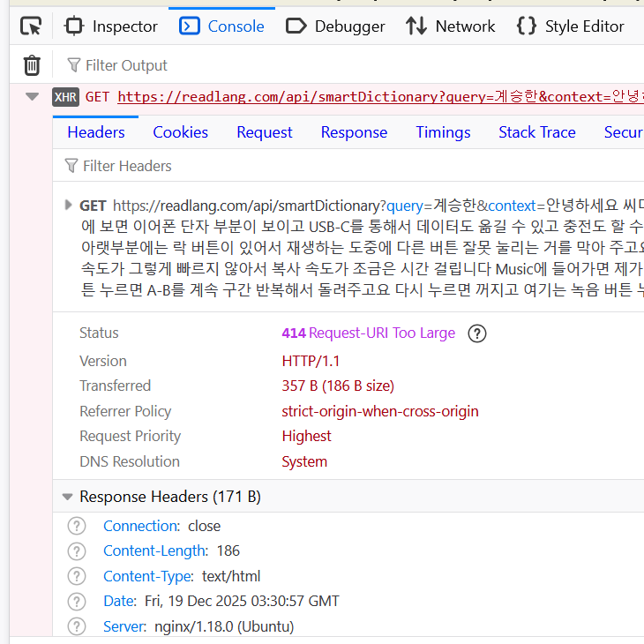
Task: Activate the element picker icon
Action: pyautogui.click(x=31, y=26)
